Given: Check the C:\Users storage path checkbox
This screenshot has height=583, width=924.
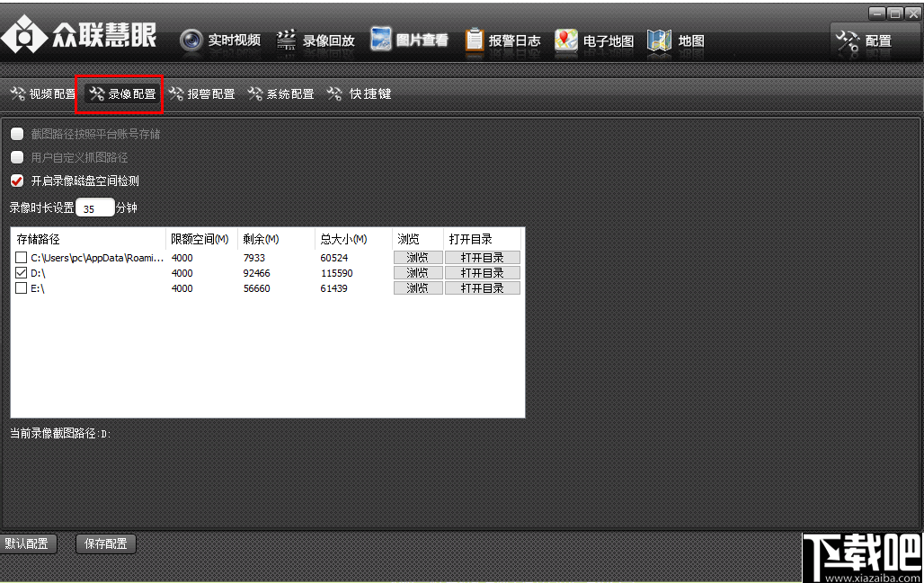Looking at the screenshot, I should (22, 257).
